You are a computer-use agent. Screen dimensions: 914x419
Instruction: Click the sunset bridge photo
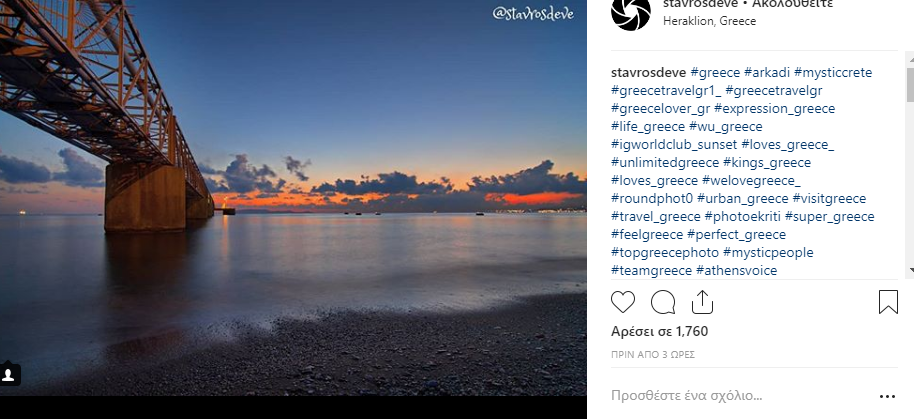(x=293, y=198)
